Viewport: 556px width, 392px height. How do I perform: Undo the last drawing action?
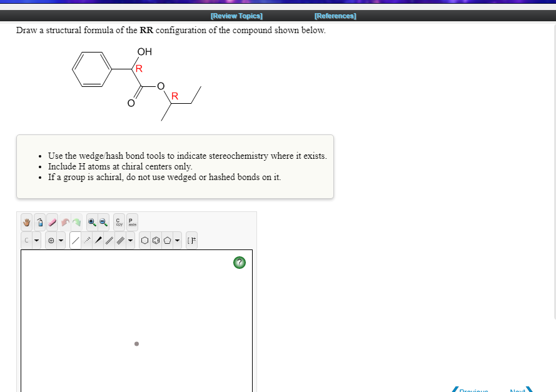coord(65,222)
